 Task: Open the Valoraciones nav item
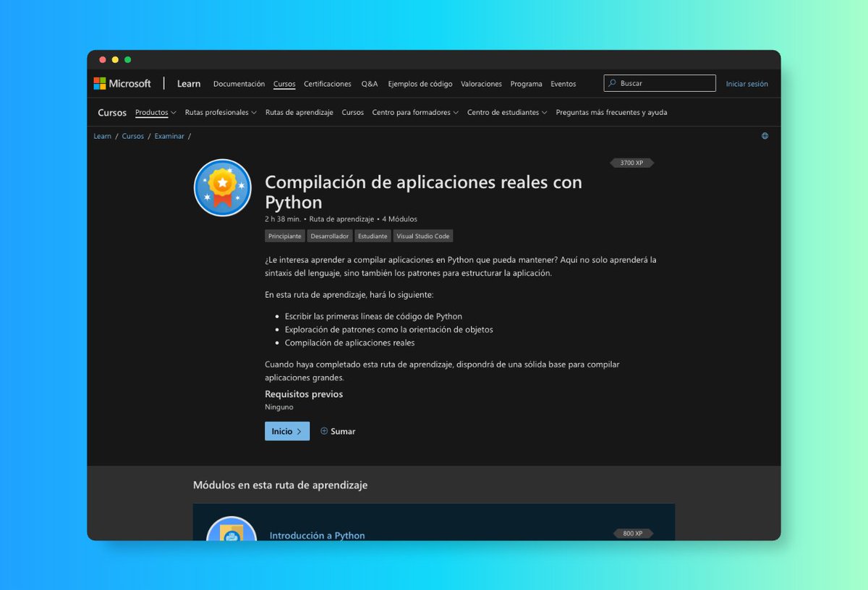tap(481, 84)
